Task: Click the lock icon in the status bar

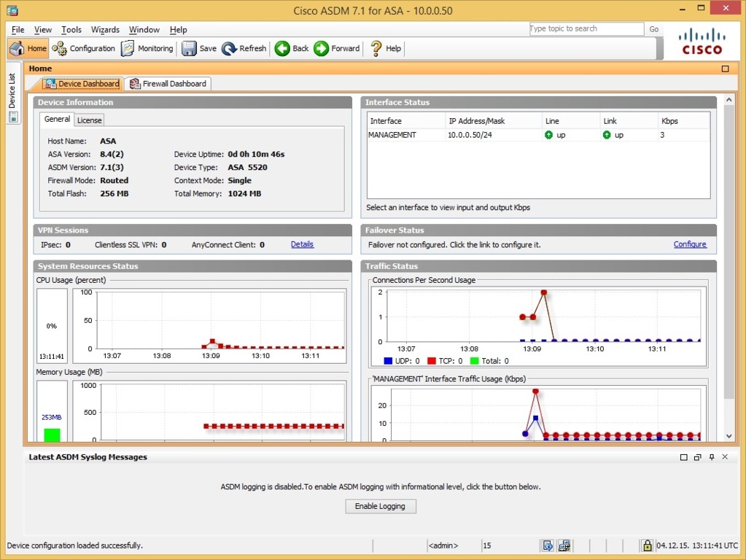Action: [647, 545]
